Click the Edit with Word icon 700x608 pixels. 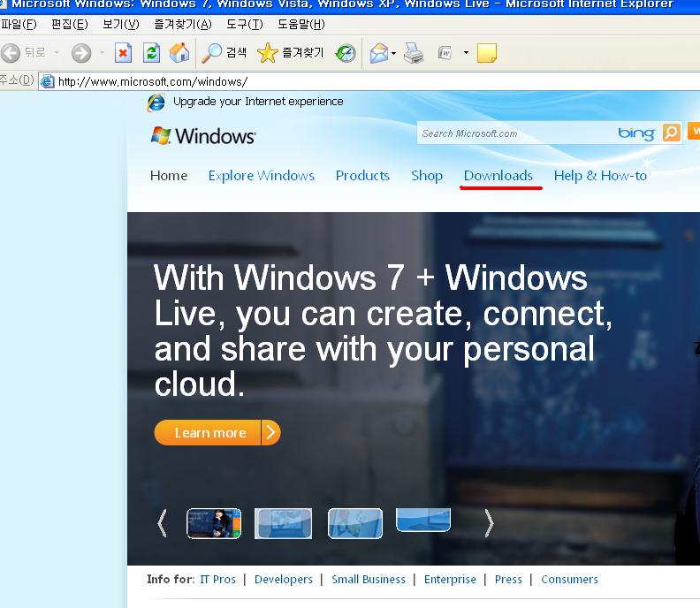445,53
